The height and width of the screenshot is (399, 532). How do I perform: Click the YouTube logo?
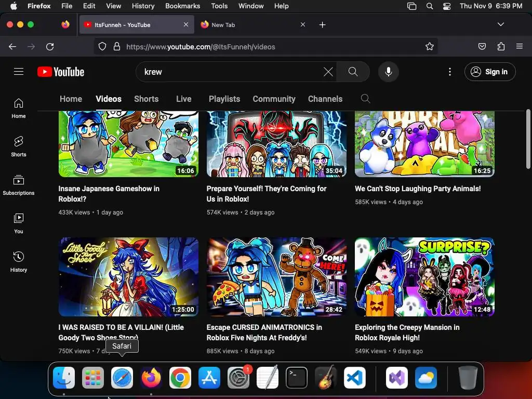click(x=61, y=72)
